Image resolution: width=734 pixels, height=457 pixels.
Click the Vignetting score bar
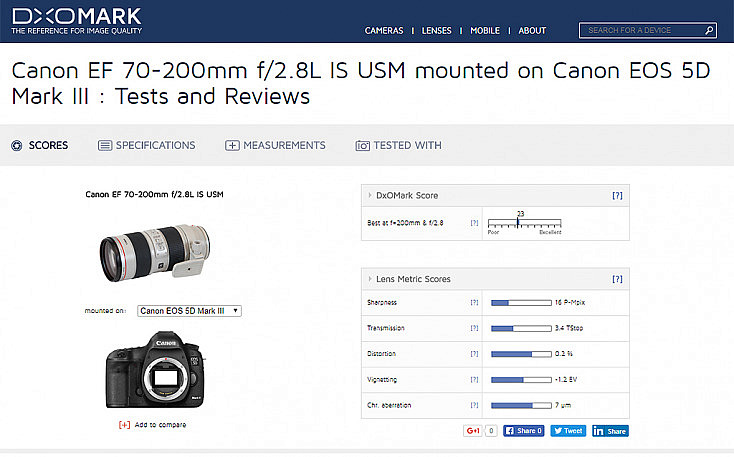click(521, 380)
